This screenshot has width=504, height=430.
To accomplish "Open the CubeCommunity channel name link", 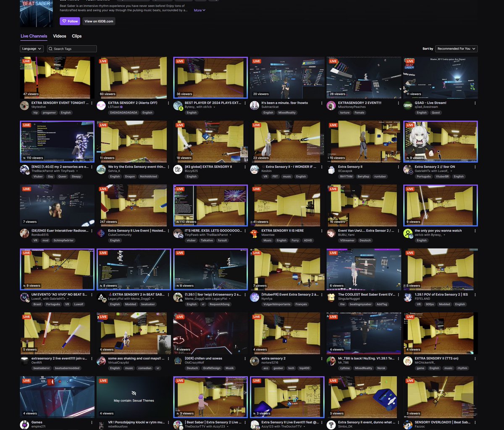I will [120, 235].
